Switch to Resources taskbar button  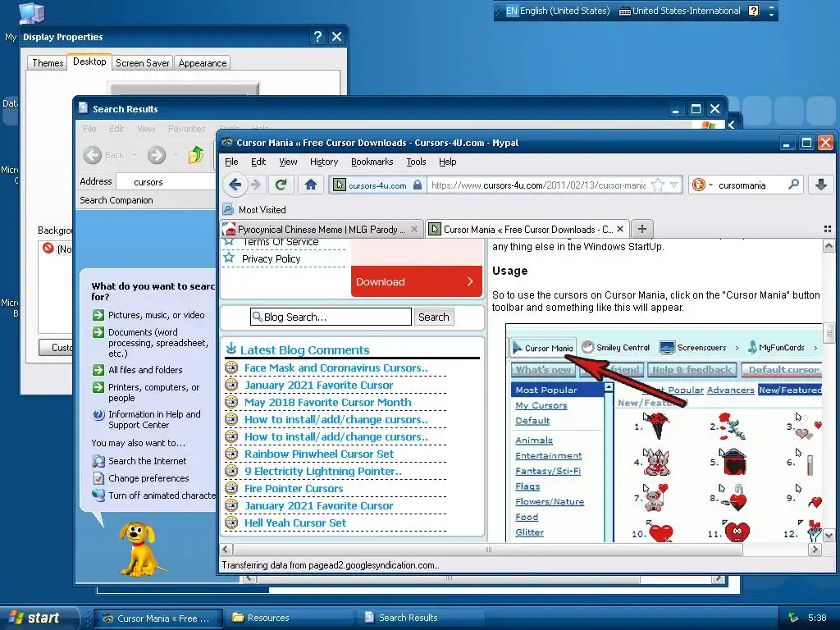(x=288, y=618)
